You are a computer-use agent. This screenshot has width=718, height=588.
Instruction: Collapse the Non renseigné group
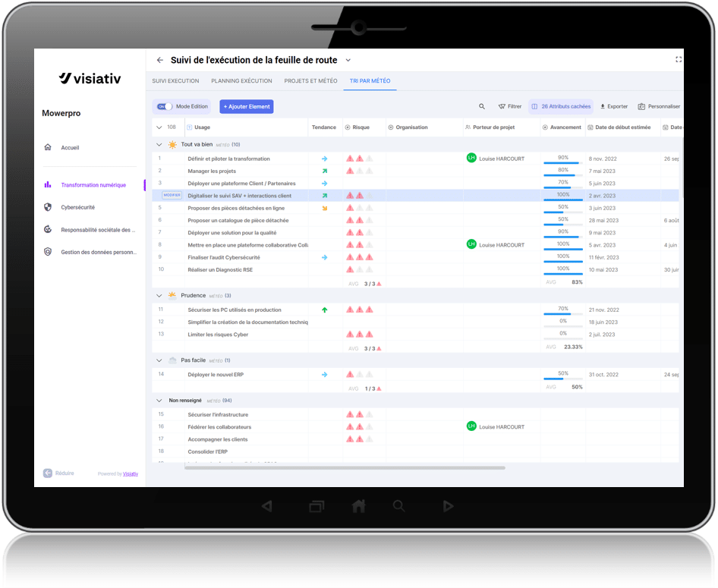(159, 401)
